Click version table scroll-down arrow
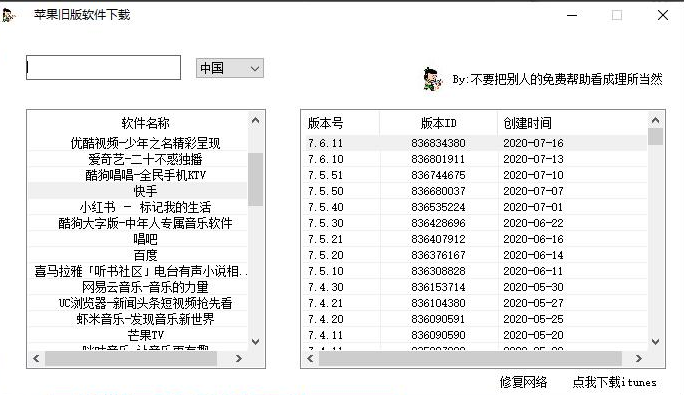Viewport: 684px width, 395px height. (655, 342)
